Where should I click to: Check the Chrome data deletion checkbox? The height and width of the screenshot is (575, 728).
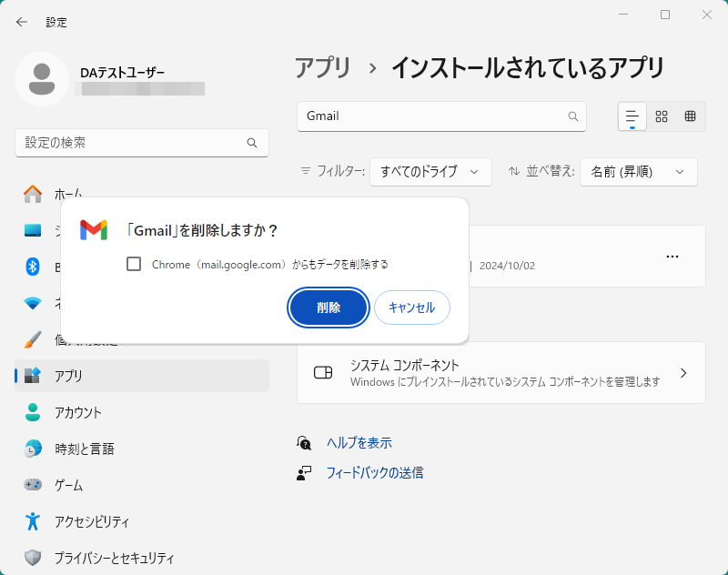click(x=134, y=264)
